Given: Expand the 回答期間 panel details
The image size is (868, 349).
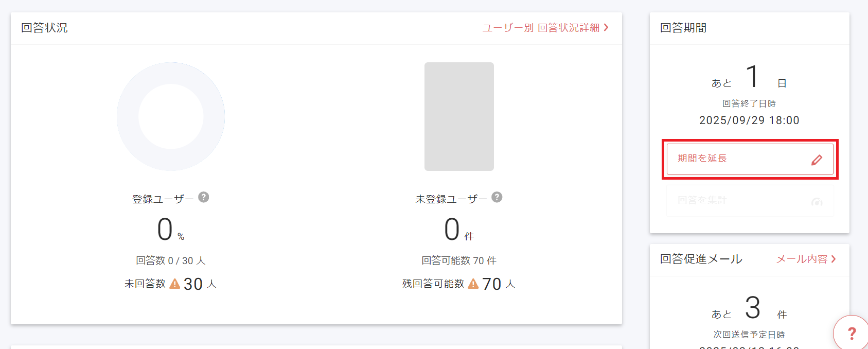Looking at the screenshot, I should (682, 28).
